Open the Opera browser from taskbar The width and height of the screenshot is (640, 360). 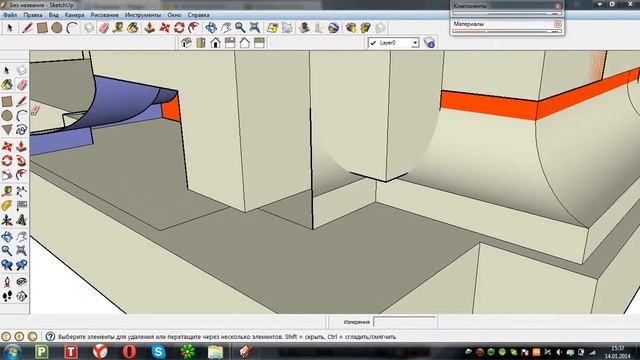[129, 352]
